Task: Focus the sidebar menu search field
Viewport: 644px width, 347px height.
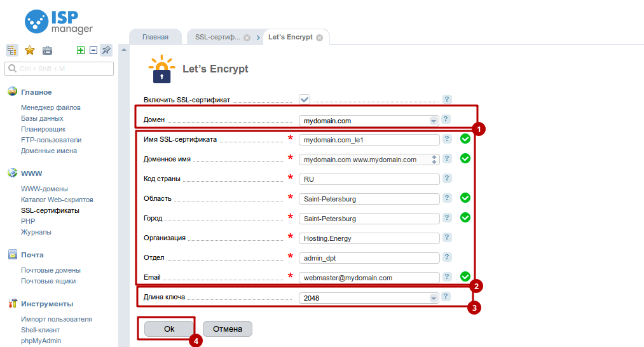Action: click(x=59, y=69)
